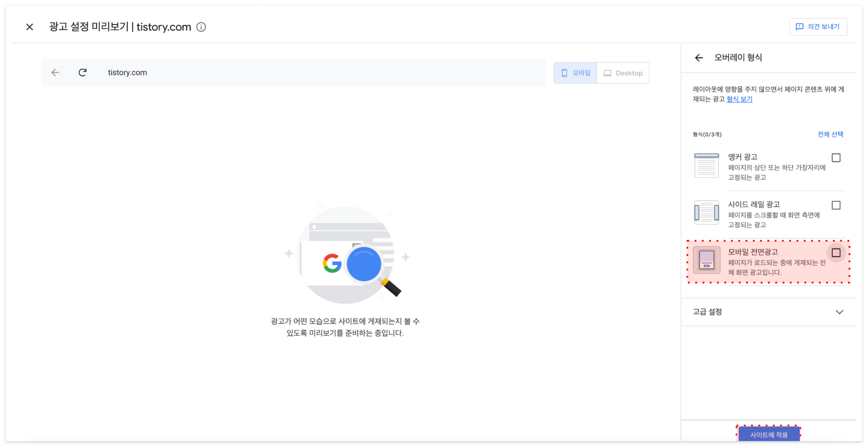This screenshot has width=868, height=447.
Task: Go back from 오버레이 형식 panel
Action: pos(698,58)
